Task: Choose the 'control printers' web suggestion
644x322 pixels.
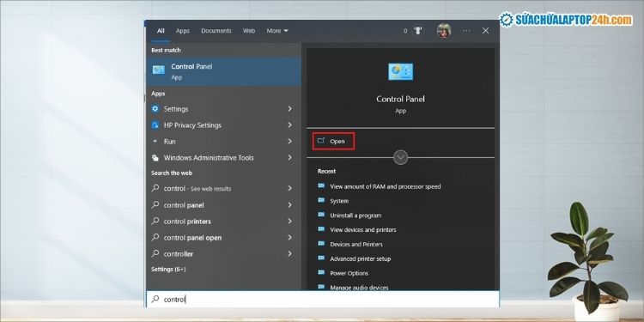Action: (223, 221)
